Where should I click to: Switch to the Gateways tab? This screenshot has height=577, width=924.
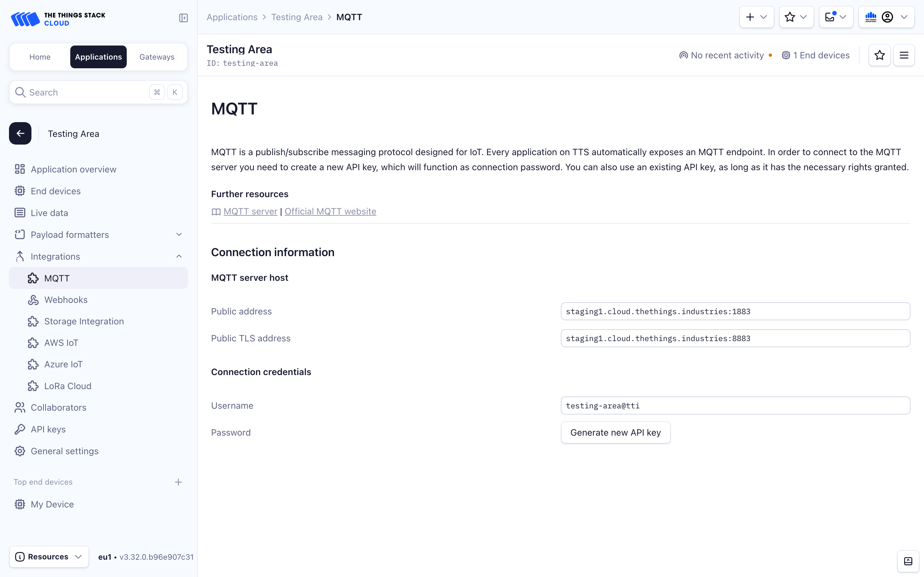point(157,56)
